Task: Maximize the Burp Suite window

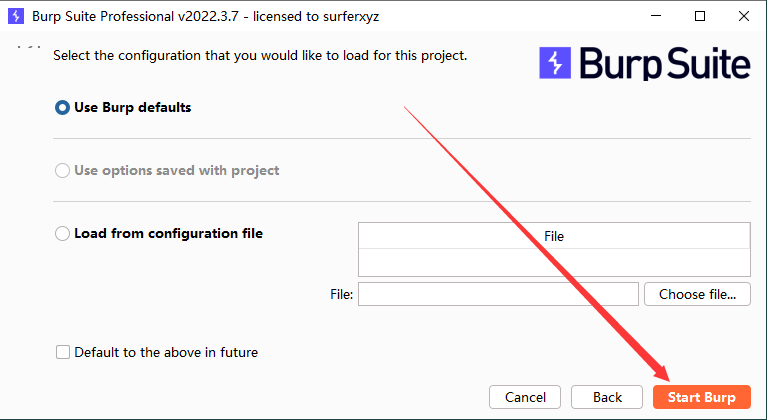Action: (700, 16)
